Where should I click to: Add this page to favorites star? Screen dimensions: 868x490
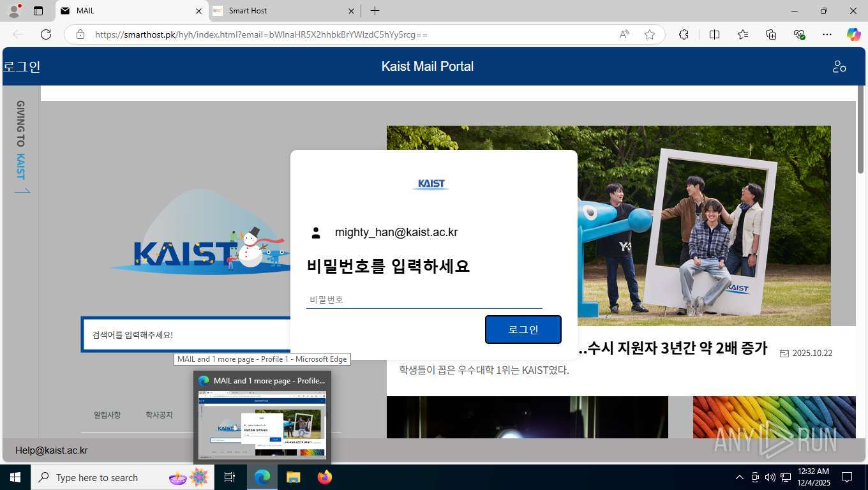pos(650,34)
